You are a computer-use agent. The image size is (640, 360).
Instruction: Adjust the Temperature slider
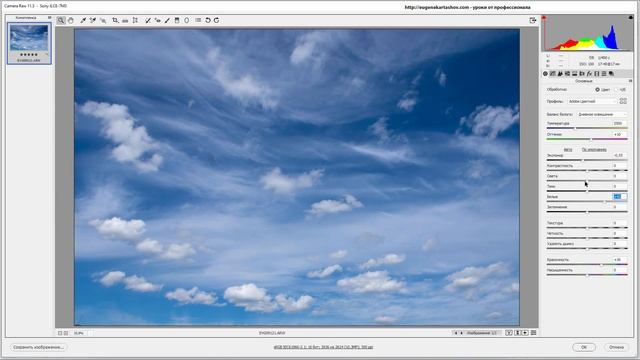tap(587, 128)
